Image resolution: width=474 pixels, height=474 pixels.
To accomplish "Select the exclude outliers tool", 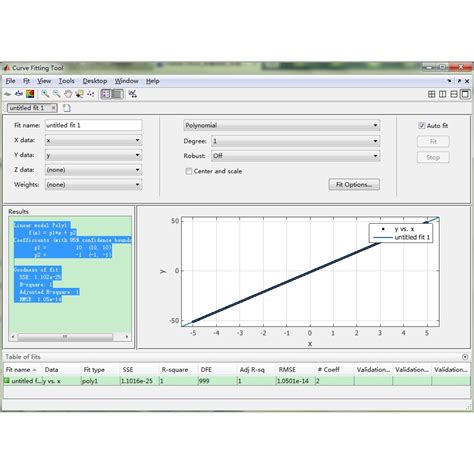I will [x=90, y=94].
